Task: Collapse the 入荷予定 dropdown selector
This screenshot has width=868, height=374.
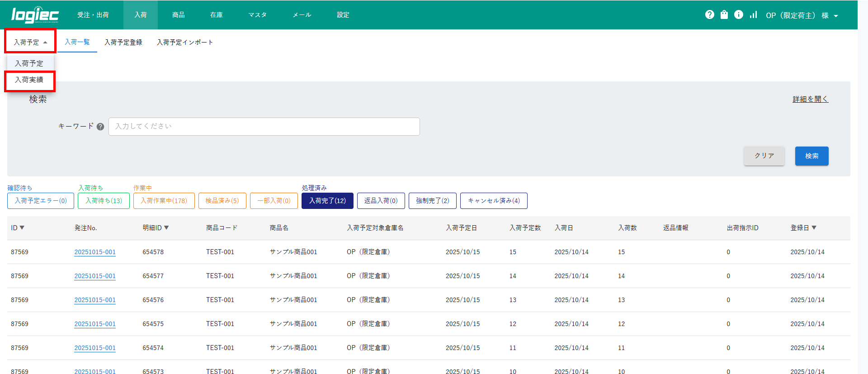Action: (30, 42)
